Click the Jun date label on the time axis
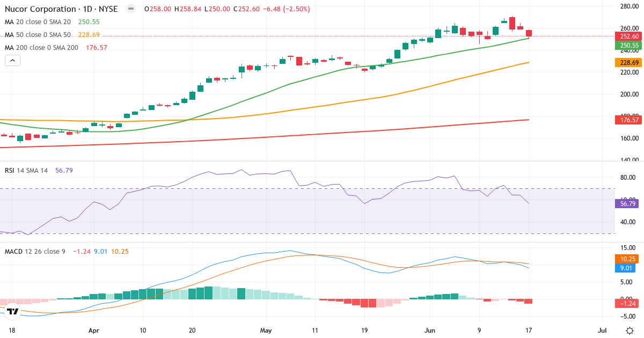 click(430, 330)
